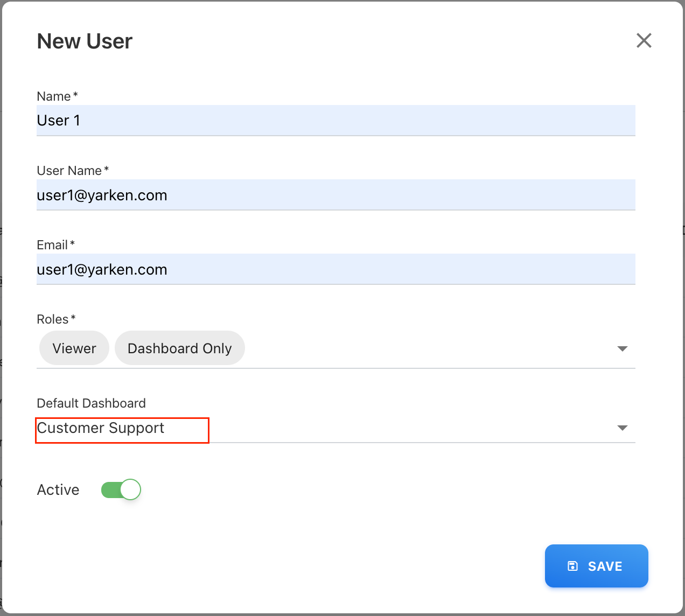
Task: Click the Default Dashboard label
Action: point(91,403)
